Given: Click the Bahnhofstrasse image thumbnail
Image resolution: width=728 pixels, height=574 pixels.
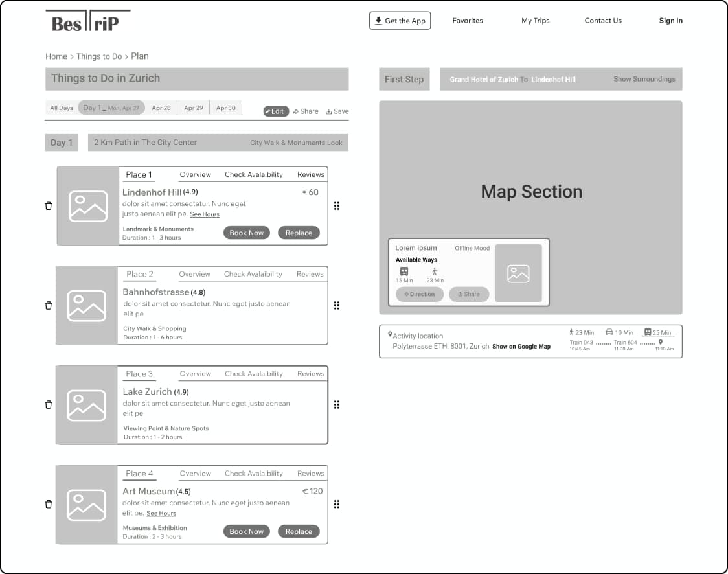Looking at the screenshot, I should click(87, 306).
